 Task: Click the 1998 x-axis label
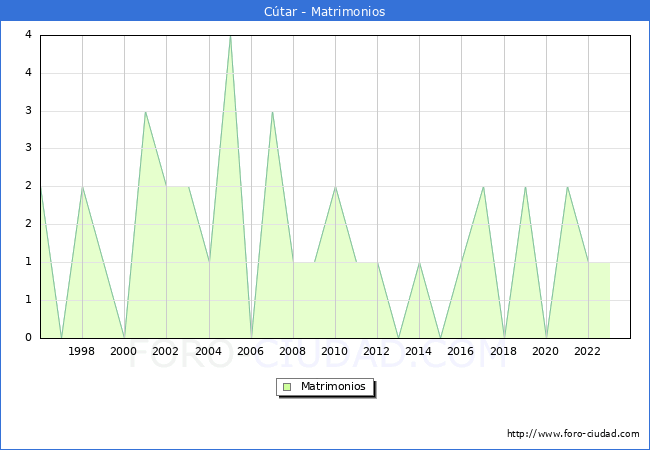click(x=82, y=351)
